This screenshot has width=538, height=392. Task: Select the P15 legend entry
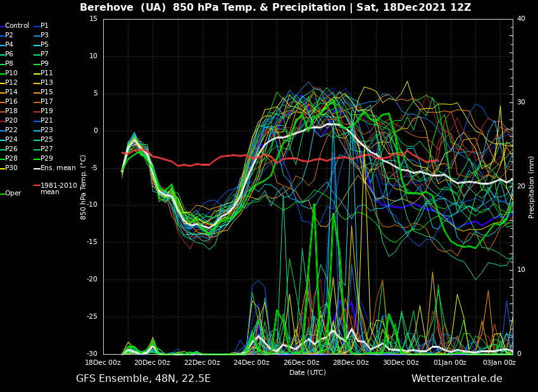click(47, 92)
